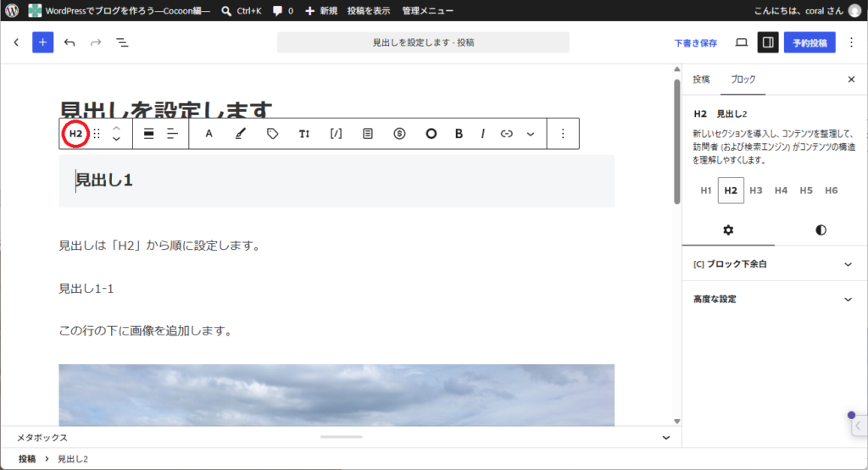Expand the メタボックス section chevron
This screenshot has width=868, height=470.
click(666, 437)
